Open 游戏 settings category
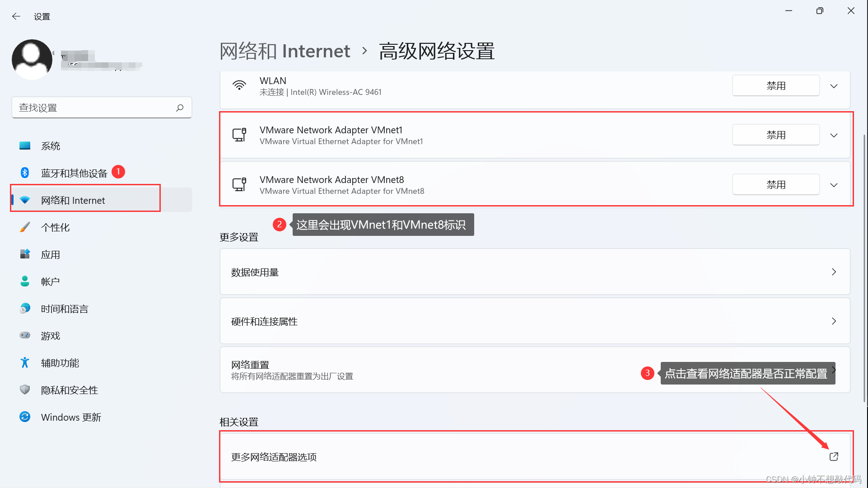The image size is (868, 488). 102,336
